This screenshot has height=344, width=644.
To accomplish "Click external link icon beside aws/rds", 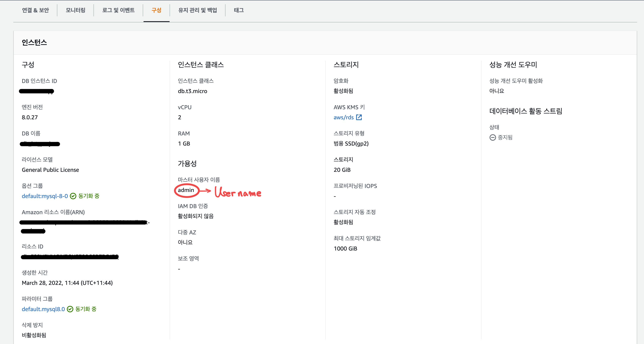I will [359, 117].
